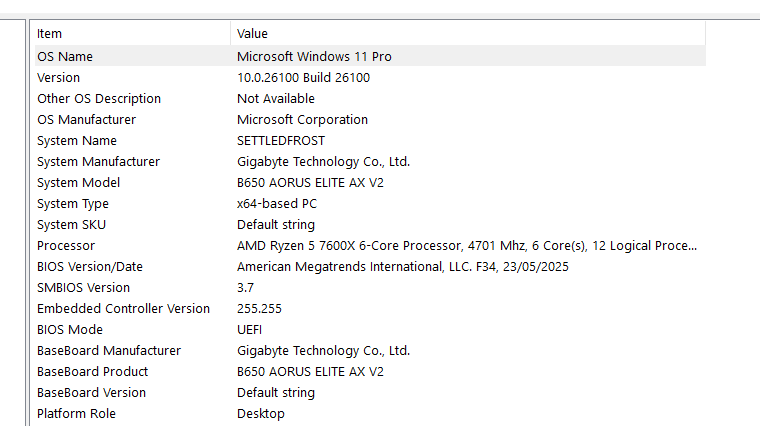This screenshot has height=426, width=760.
Task: Select the Platform Role row
Action: pyautogui.click(x=76, y=414)
